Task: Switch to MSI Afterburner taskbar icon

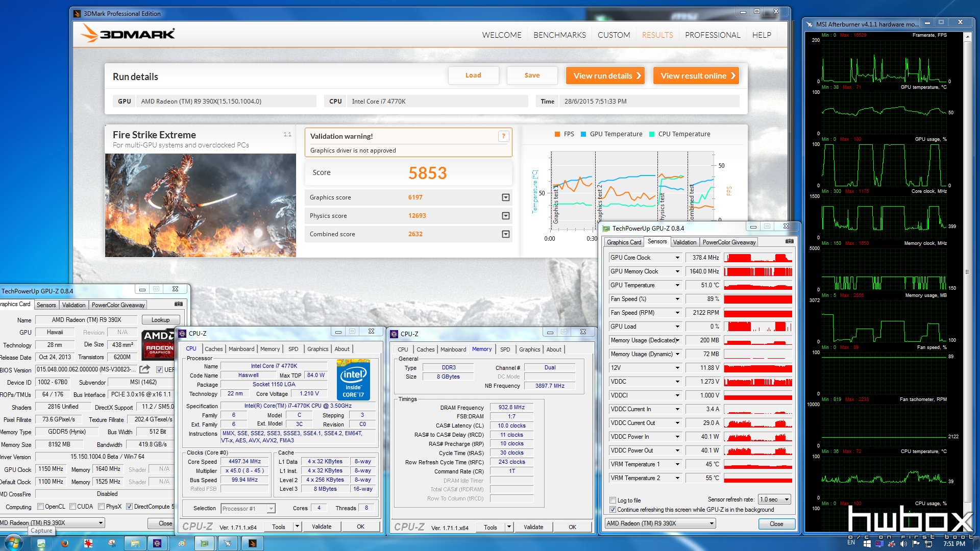Action: pos(228,543)
